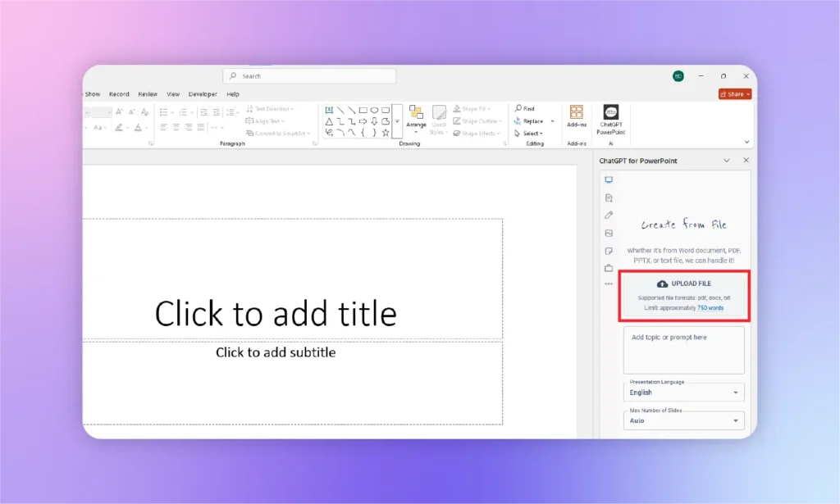Open the ChatGPT PowerPoint ribbon button
Image resolution: width=840 pixels, height=504 pixels.
pyautogui.click(x=610, y=120)
